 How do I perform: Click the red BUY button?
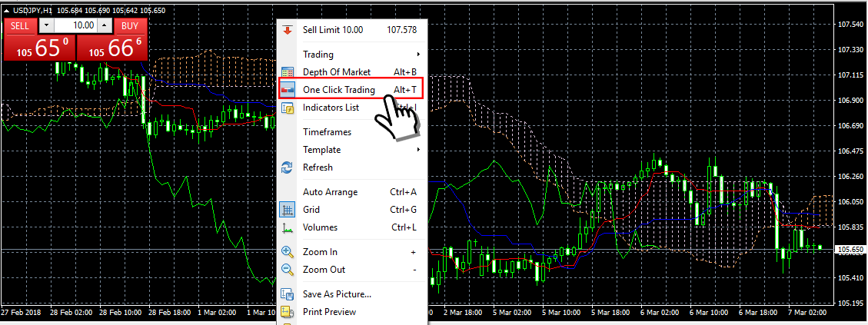click(131, 25)
